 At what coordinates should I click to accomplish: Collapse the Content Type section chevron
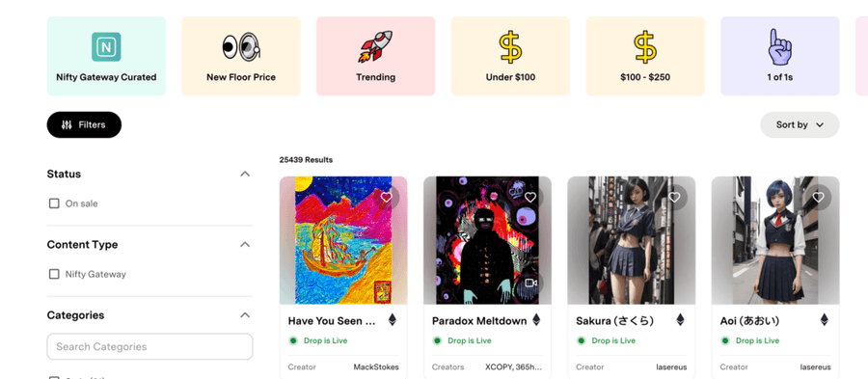245,245
